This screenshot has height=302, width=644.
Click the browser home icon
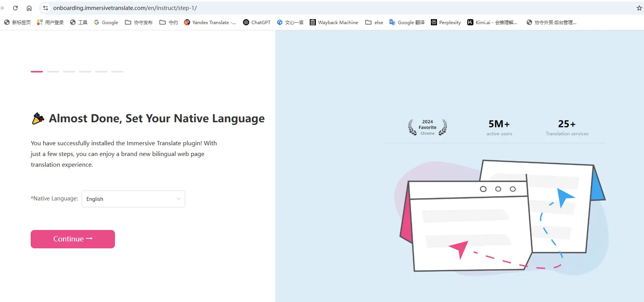point(29,8)
